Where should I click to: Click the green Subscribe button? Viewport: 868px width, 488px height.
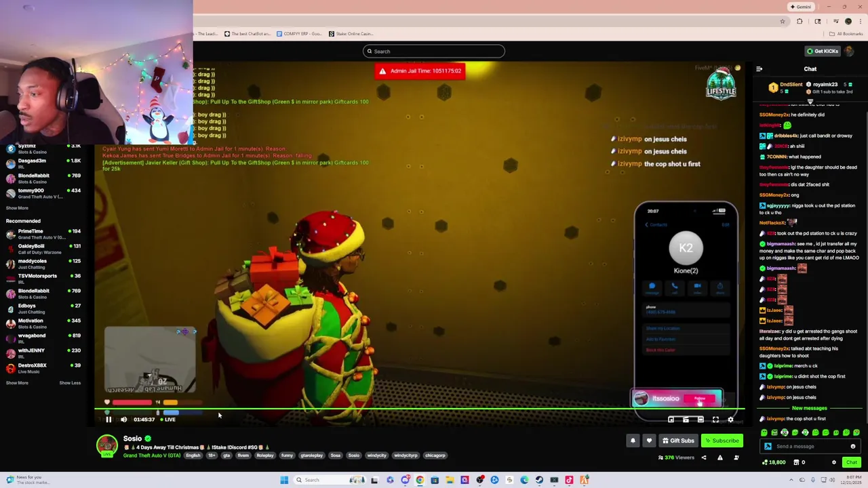[x=722, y=441]
